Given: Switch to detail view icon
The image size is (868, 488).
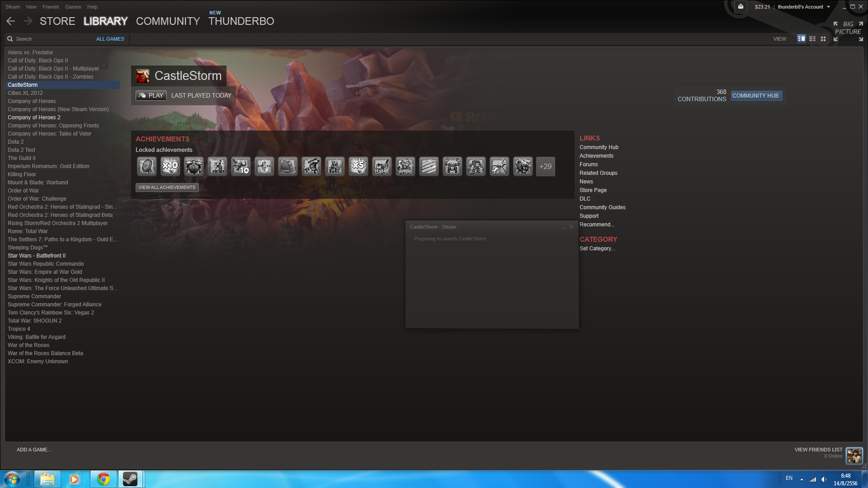Looking at the screenshot, I should (x=801, y=39).
